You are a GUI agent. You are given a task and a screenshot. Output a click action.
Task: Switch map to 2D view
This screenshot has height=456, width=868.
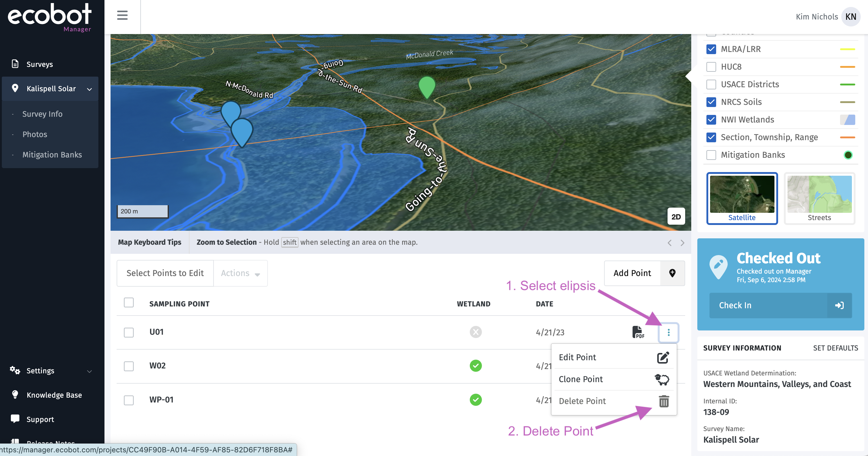676,217
